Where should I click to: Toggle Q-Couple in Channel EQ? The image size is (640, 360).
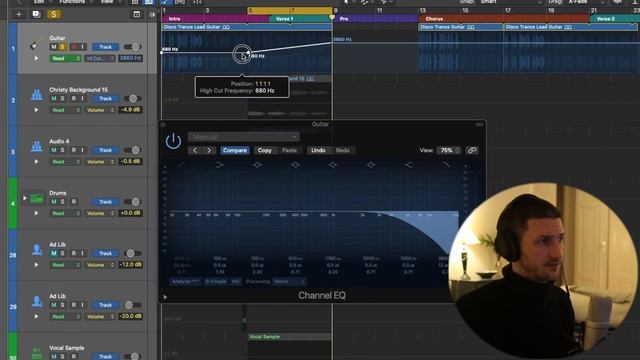(216, 282)
